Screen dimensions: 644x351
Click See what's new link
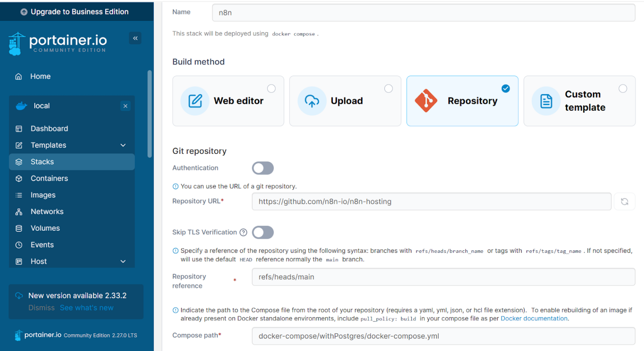pos(87,308)
